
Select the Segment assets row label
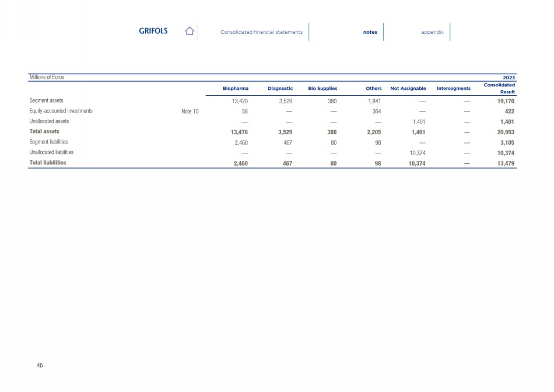coord(50,100)
